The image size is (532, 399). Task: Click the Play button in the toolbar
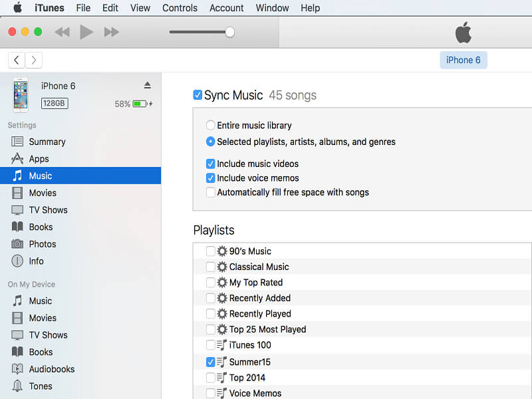86,32
